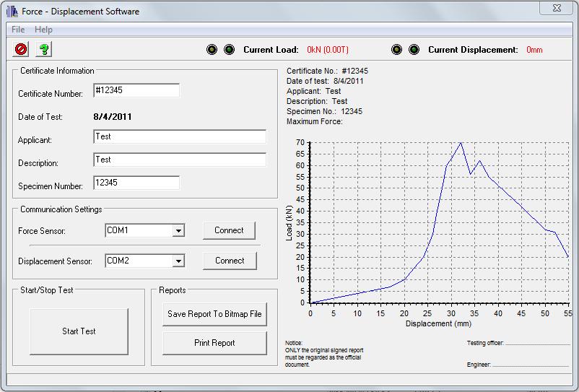579x392 pixels.
Task: Click the Notice text under the chart
Action: click(324, 354)
